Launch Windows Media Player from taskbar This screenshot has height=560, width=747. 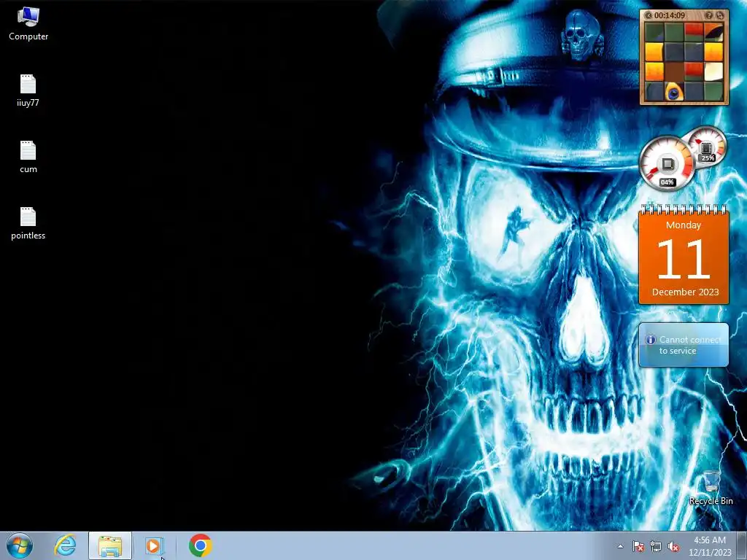pyautogui.click(x=154, y=545)
